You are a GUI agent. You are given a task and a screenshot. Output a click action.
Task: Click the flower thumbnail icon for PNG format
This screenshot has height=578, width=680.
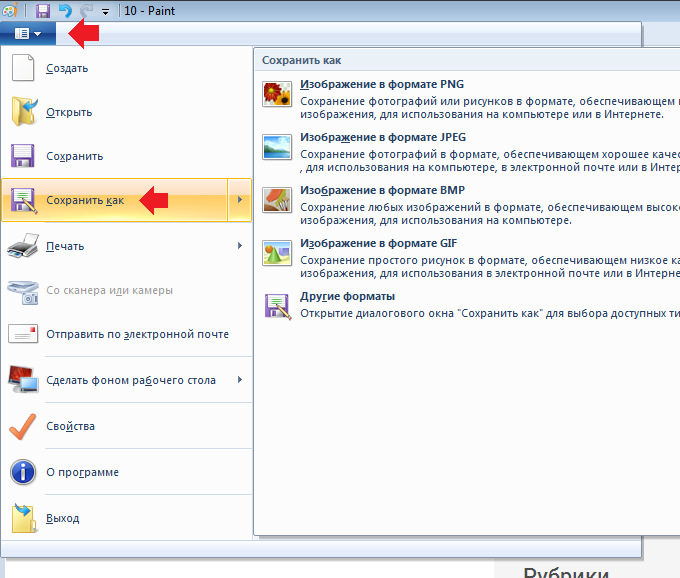tap(277, 94)
